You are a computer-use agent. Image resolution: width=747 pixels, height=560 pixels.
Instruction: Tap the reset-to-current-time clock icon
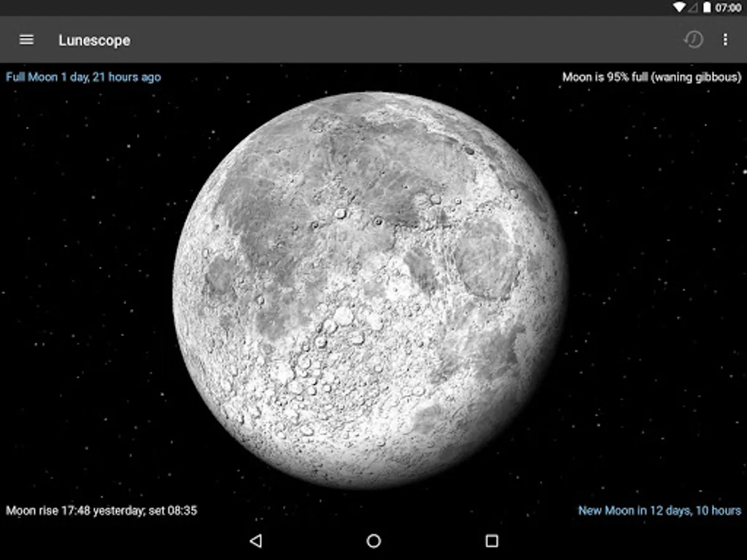(x=693, y=40)
